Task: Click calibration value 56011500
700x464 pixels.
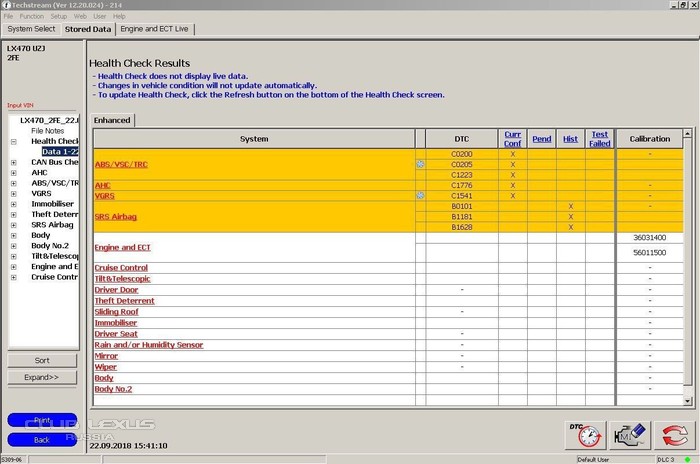Action: pyautogui.click(x=650, y=253)
